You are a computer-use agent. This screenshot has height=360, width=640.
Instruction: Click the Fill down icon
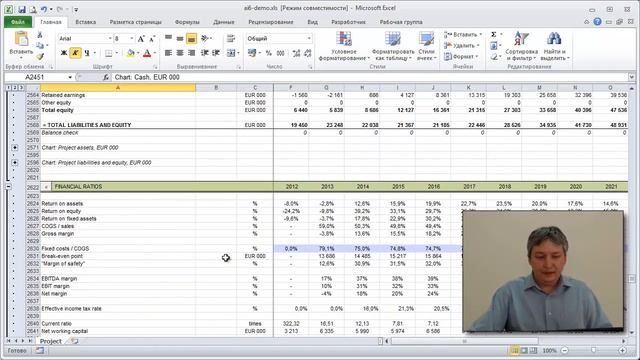pyautogui.click(x=493, y=45)
